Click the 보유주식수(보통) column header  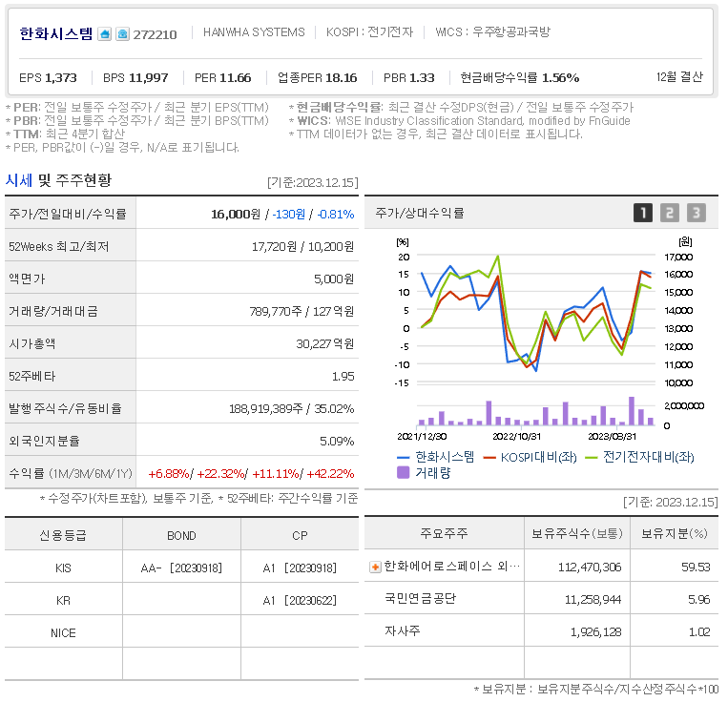coord(577,533)
